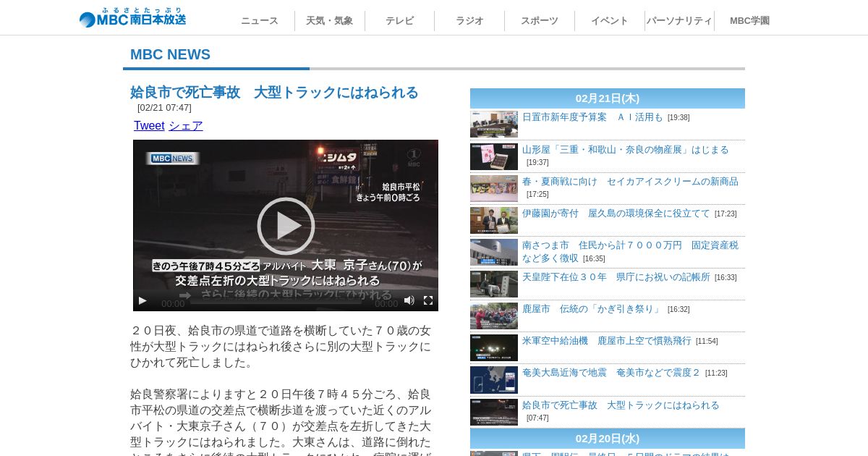Open the ラジオ menu
The width and height of the screenshot is (868, 456).
[469, 21]
